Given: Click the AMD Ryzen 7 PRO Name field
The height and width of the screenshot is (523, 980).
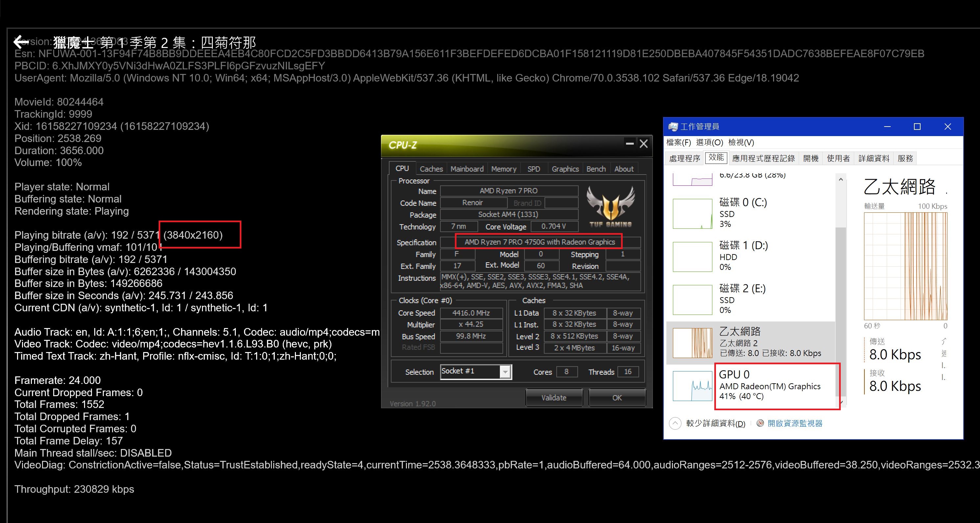Looking at the screenshot, I should 509,191.
